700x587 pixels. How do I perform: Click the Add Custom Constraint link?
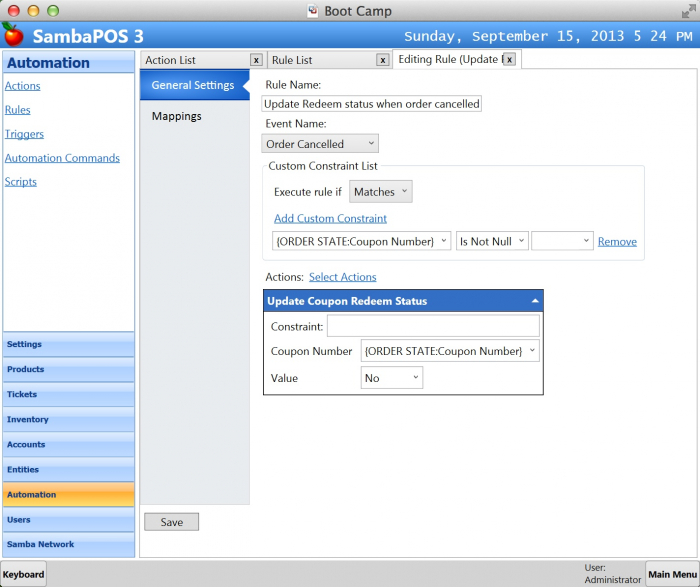click(330, 218)
